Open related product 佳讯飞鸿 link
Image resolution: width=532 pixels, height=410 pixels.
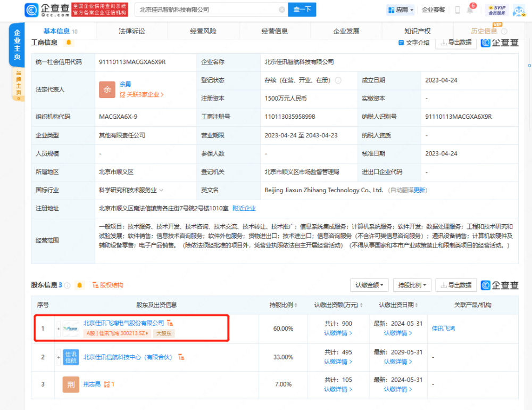[444, 329]
